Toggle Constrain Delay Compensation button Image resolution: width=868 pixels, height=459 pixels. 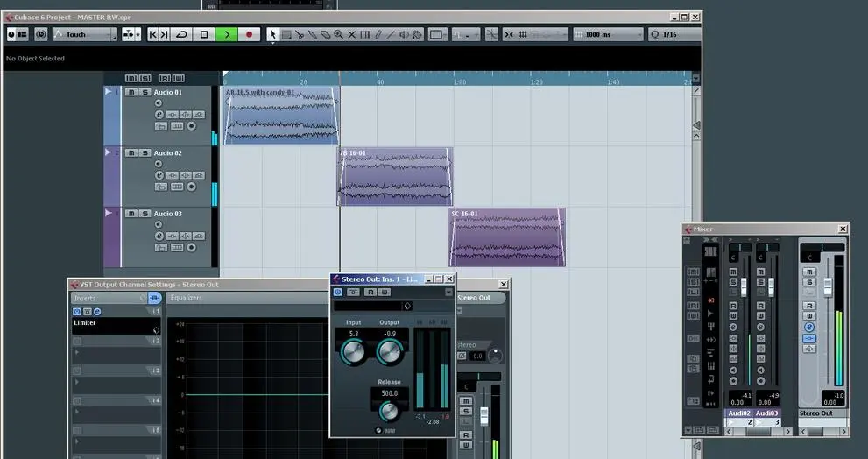tap(41, 34)
